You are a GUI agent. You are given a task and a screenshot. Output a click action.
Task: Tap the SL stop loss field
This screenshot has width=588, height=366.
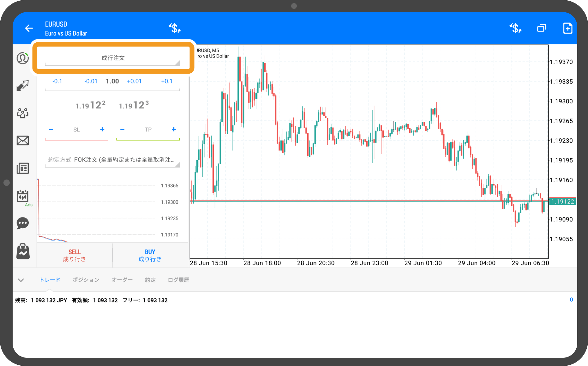[x=76, y=130]
